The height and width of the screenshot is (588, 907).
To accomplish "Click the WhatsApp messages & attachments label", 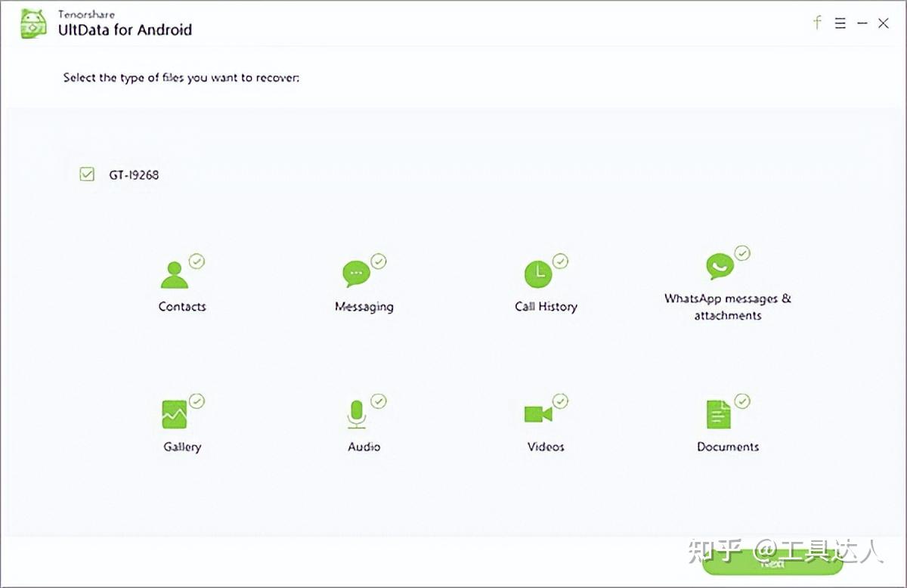I will (x=727, y=307).
